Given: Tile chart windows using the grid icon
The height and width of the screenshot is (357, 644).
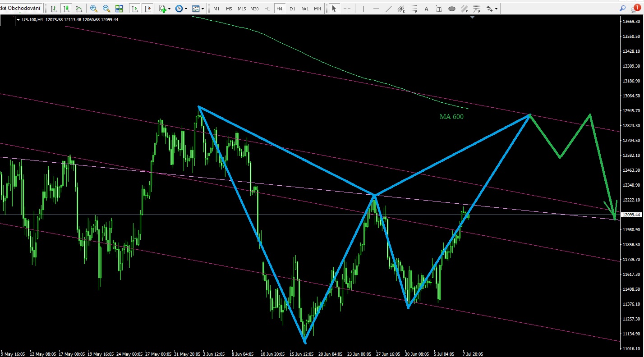Looking at the screenshot, I should (x=119, y=9).
